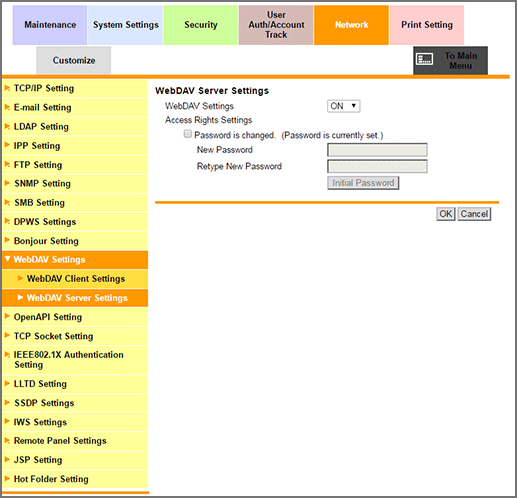This screenshot has width=517, height=498.
Task: Enable the 'Password is changed' checkbox
Action: (188, 134)
